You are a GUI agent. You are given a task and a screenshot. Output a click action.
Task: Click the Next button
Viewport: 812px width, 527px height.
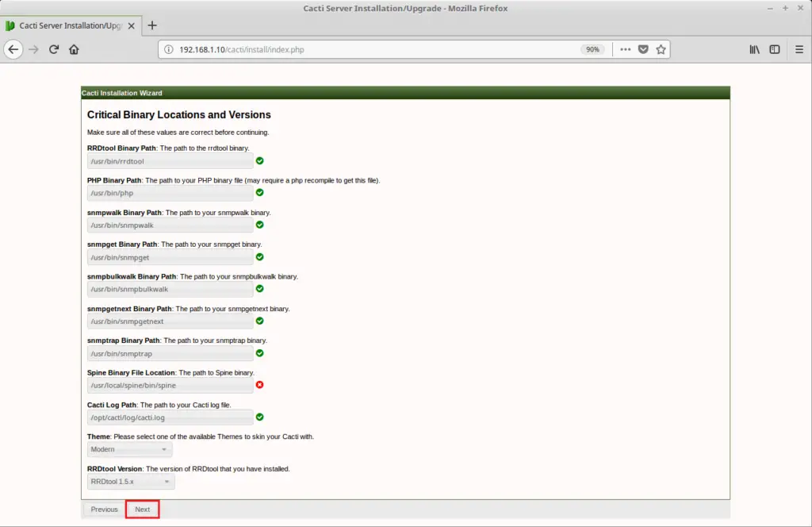(143, 510)
